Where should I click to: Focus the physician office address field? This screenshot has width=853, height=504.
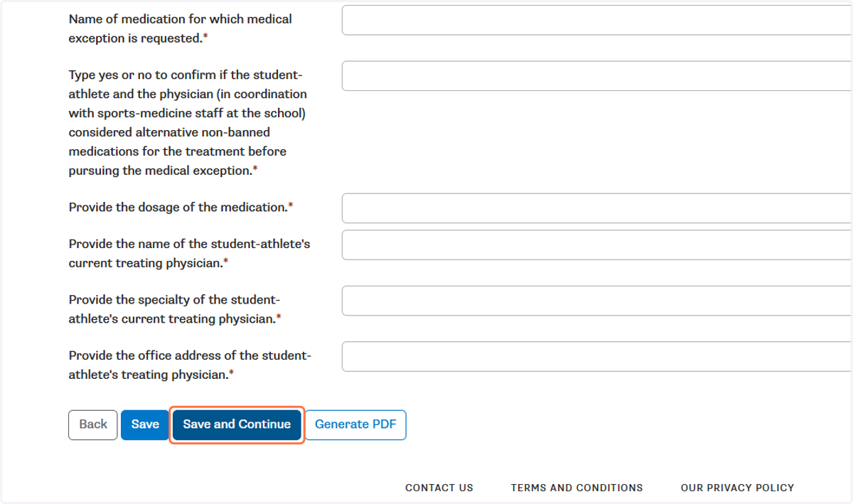pyautogui.click(x=597, y=357)
